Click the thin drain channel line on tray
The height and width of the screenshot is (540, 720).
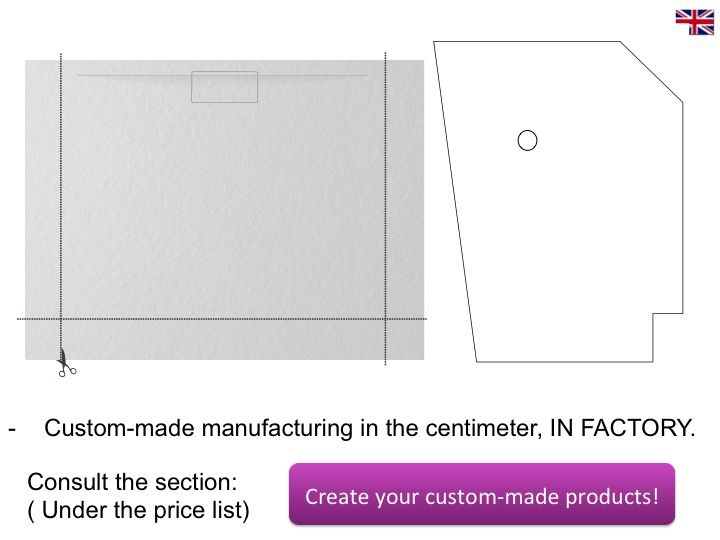(222, 75)
